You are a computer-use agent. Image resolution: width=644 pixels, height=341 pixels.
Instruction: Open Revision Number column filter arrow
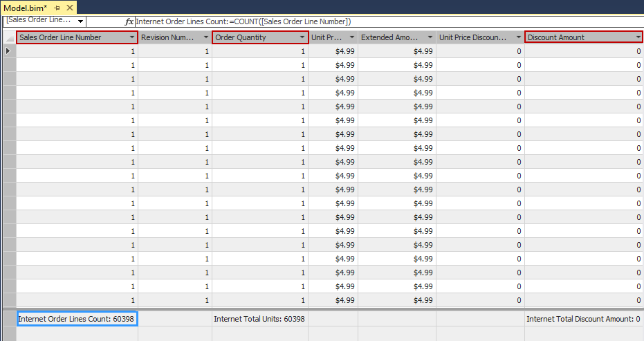point(205,37)
